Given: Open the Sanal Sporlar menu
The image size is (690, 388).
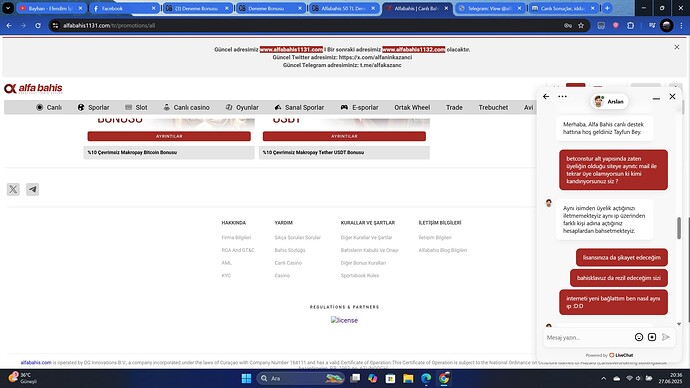Looking at the screenshot, I should [299, 107].
